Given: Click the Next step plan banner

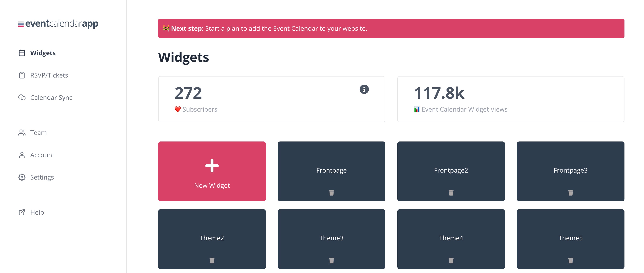Looking at the screenshot, I should [x=391, y=28].
